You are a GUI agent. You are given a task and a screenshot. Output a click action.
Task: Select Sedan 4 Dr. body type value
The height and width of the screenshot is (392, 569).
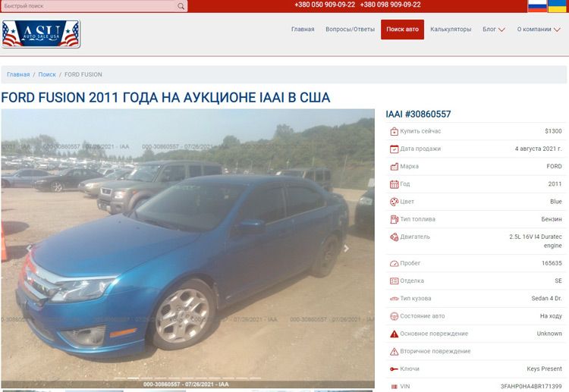546,299
